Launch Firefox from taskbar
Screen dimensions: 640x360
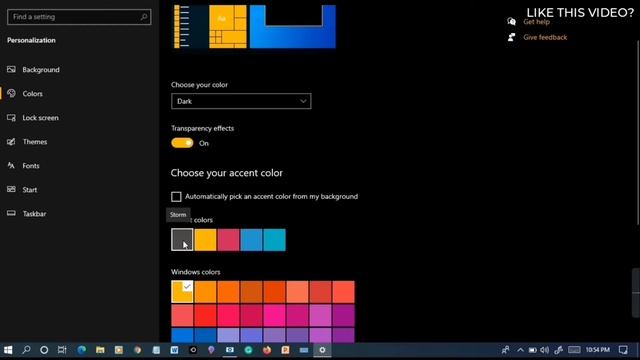[x=267, y=350]
